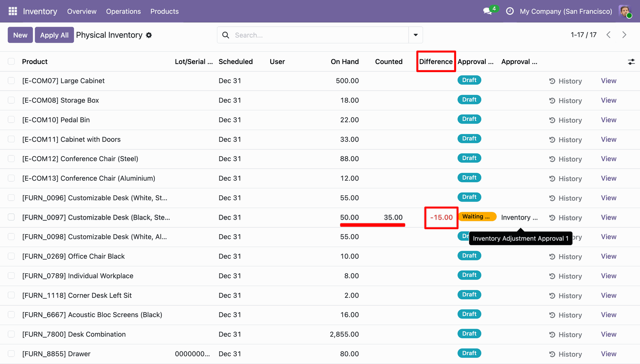Open company switcher My Company (San Francisco)
This screenshot has width=640, height=364.
(x=566, y=11)
